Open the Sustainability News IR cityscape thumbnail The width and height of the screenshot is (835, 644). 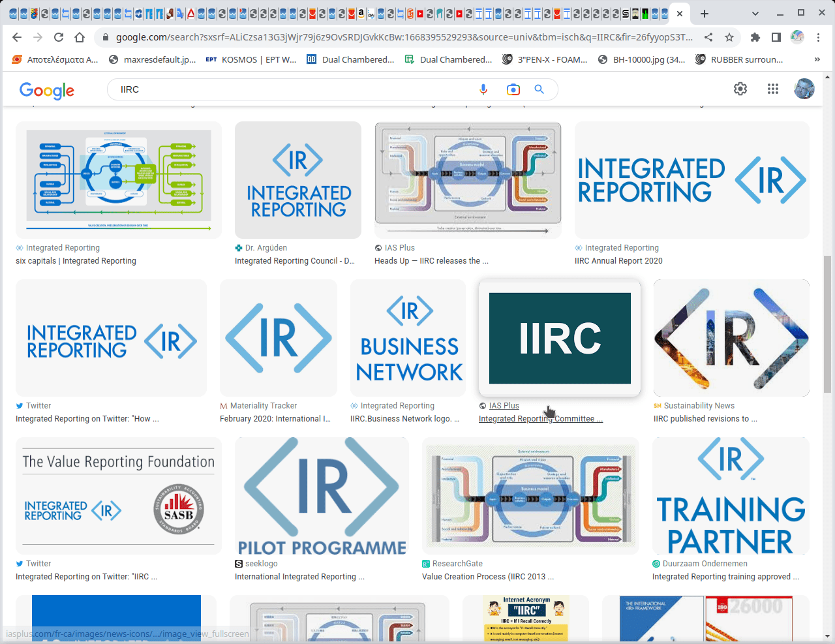[731, 338]
